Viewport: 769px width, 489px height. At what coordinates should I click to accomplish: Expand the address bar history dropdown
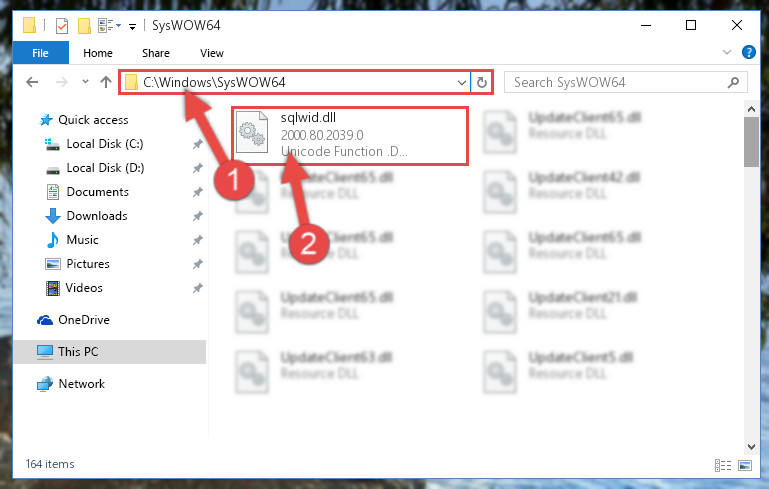461,82
